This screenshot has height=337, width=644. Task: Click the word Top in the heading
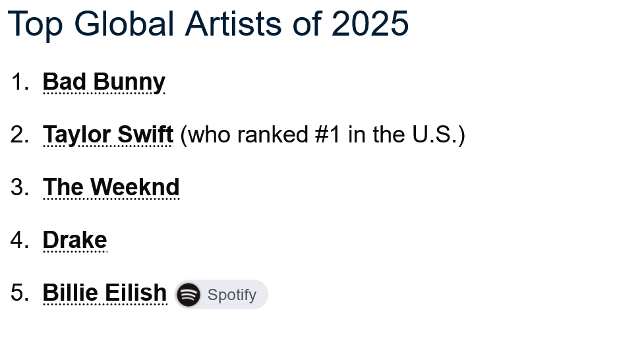[35, 24]
